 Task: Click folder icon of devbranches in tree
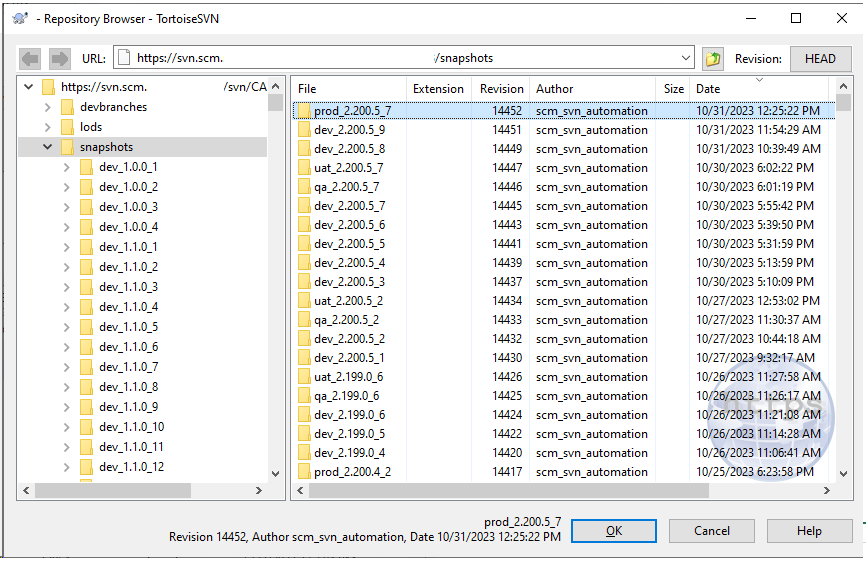pyautogui.click(x=67, y=107)
